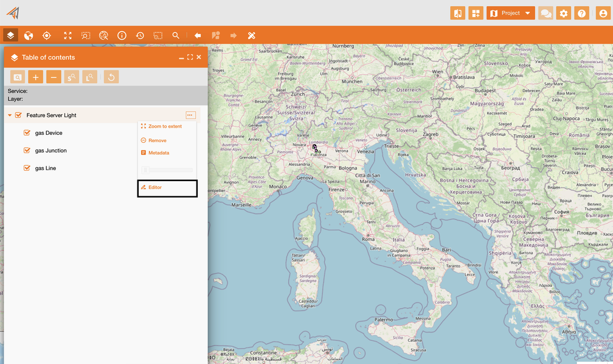The image size is (613, 364).
Task: Open the search magnifier in toolbar
Action: [x=176, y=35]
